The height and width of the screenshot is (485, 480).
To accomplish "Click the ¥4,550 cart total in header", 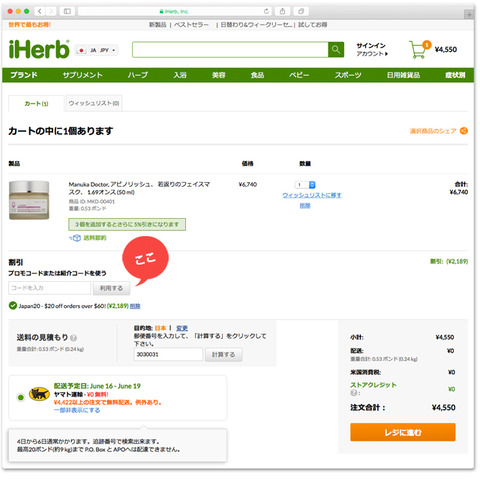I will coord(446,50).
